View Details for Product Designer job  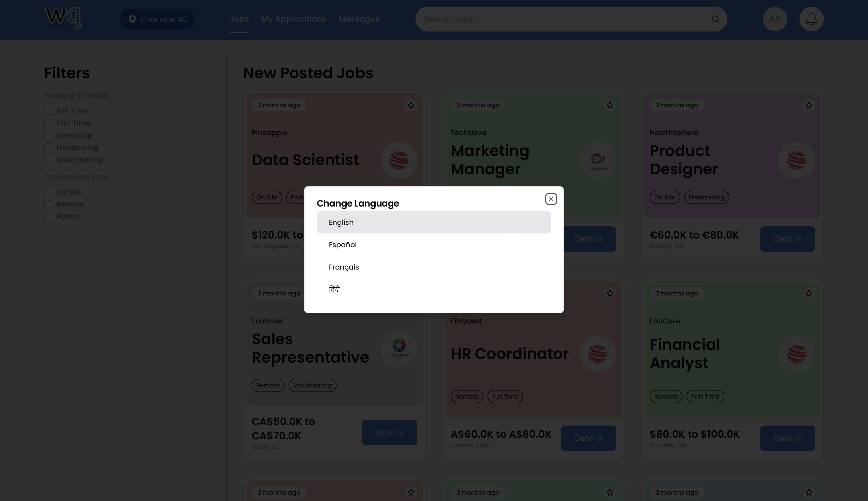787,239
